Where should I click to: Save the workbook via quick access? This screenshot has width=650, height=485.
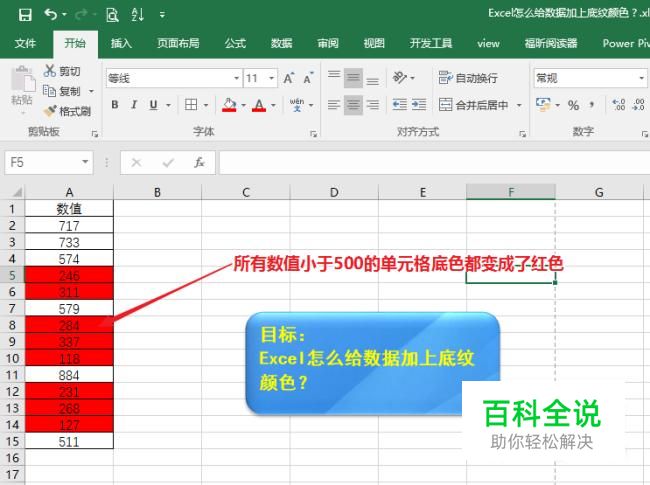(25, 15)
